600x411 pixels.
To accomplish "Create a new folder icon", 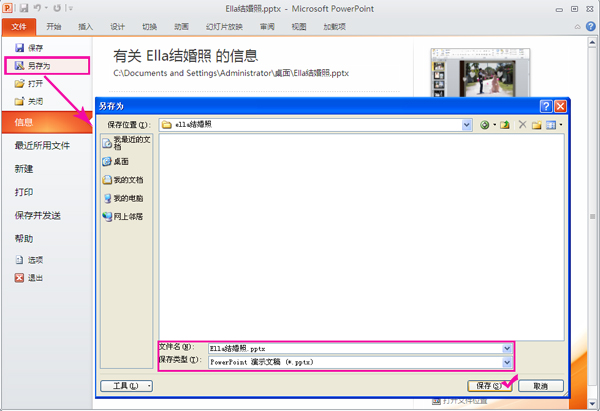I will click(536, 125).
